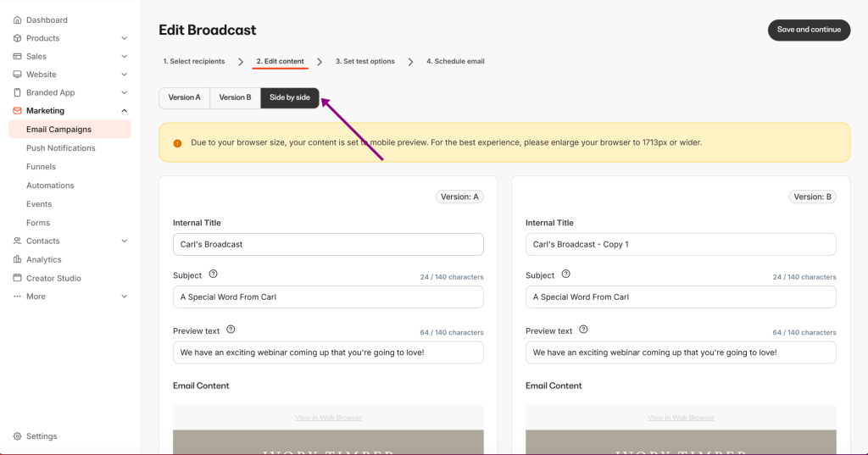
Task: Select the Side by side tab
Action: click(x=290, y=97)
